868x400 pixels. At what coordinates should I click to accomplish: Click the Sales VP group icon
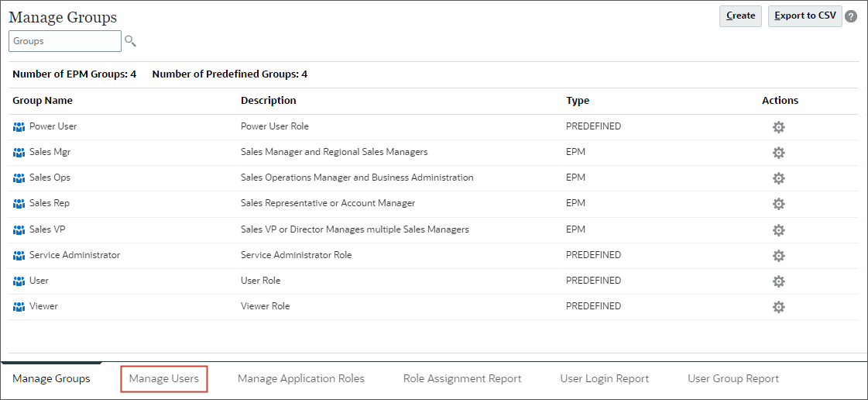19,229
